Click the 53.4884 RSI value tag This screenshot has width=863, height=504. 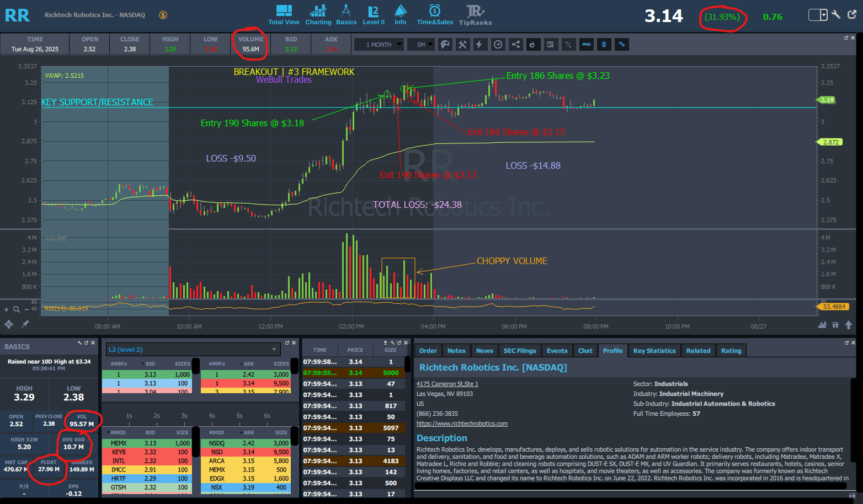[833, 307]
